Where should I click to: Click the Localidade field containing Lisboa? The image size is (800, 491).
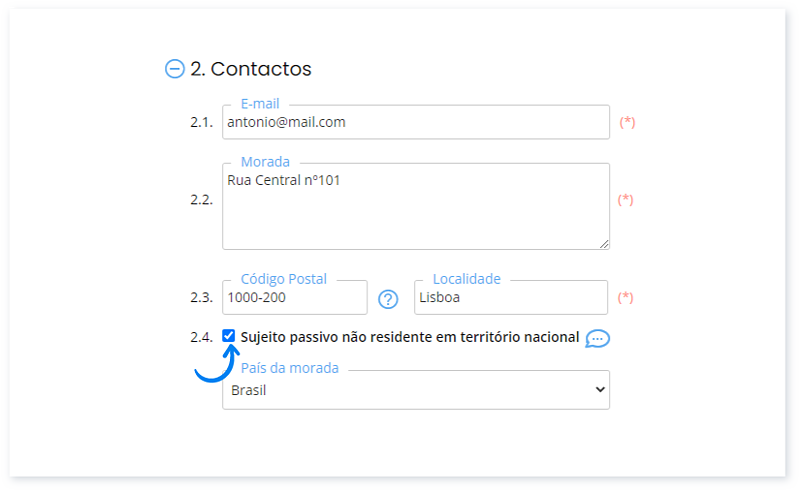pos(510,298)
